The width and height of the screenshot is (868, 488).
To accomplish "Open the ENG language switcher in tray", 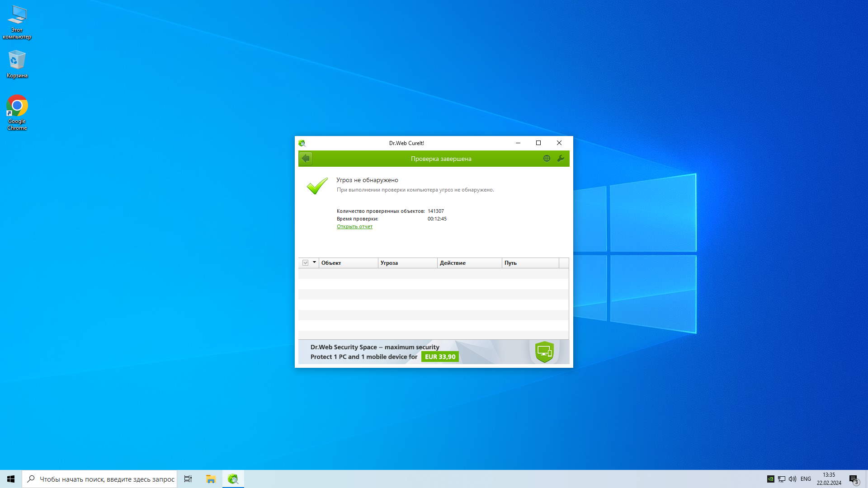I will coord(806,479).
